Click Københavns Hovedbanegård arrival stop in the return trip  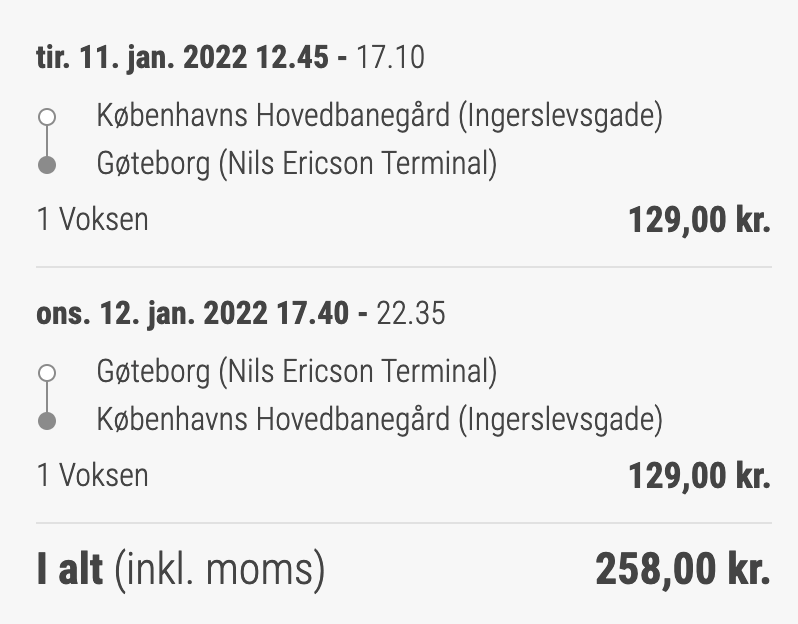380,420
